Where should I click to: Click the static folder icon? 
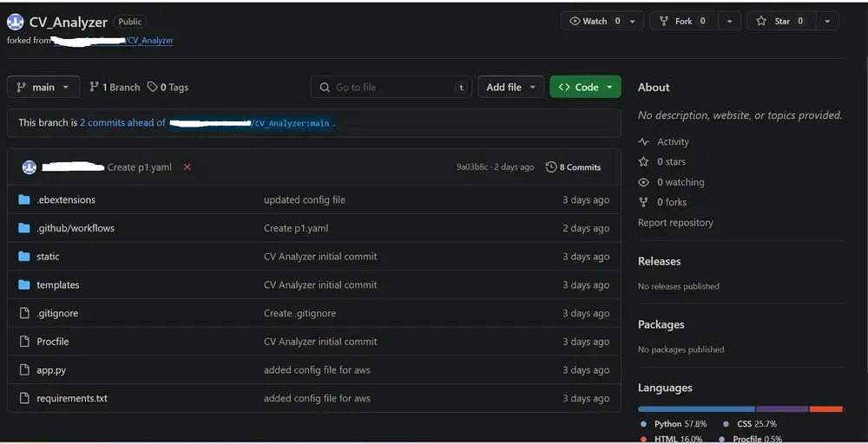tap(23, 256)
